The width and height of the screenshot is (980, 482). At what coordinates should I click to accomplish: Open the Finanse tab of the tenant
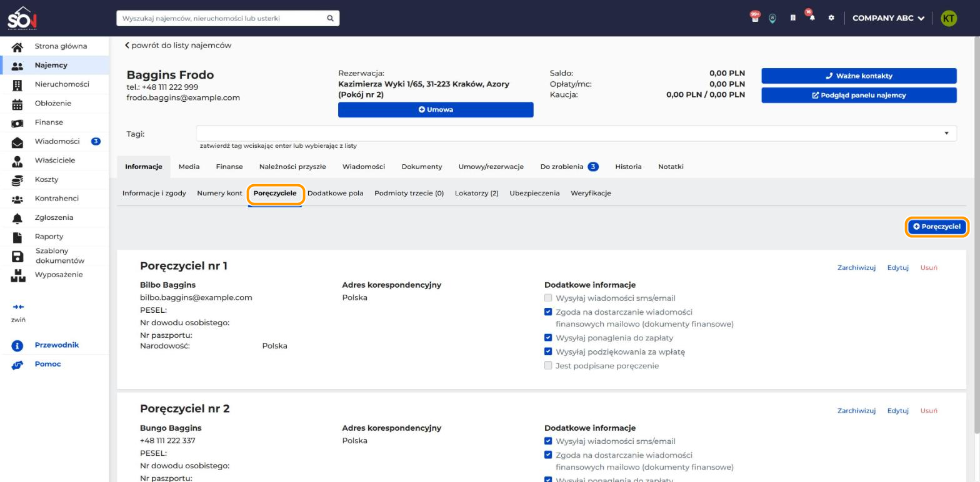pyautogui.click(x=229, y=167)
